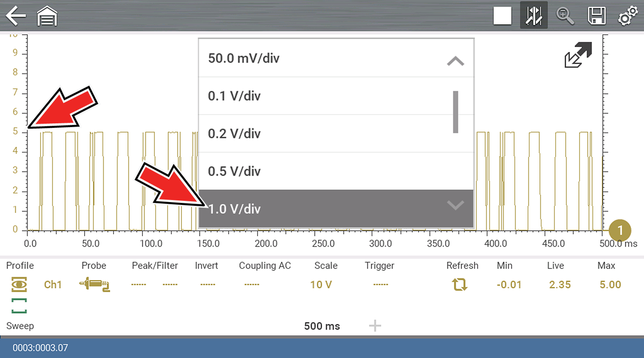Select the channel 1 zero-level marker
This screenshot has width=644, height=358.
620,231
